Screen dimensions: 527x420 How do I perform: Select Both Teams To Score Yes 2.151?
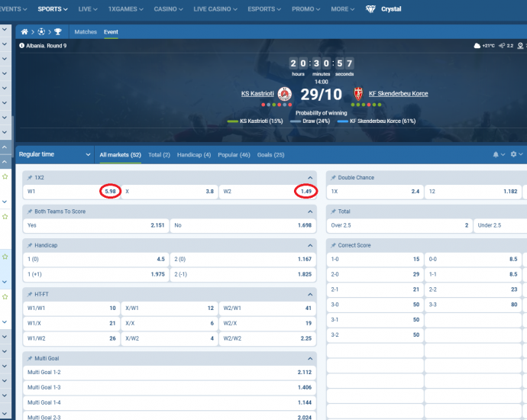point(95,225)
